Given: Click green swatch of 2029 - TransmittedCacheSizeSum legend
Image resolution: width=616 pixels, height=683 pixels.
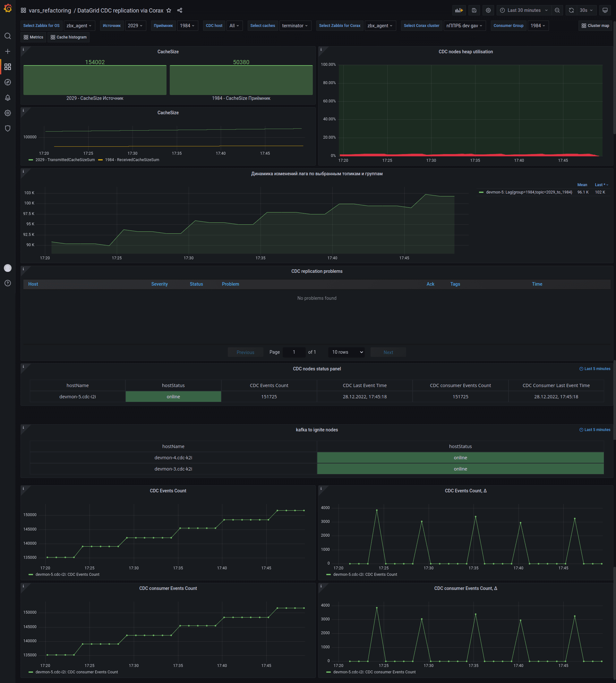Looking at the screenshot, I should 31,160.
